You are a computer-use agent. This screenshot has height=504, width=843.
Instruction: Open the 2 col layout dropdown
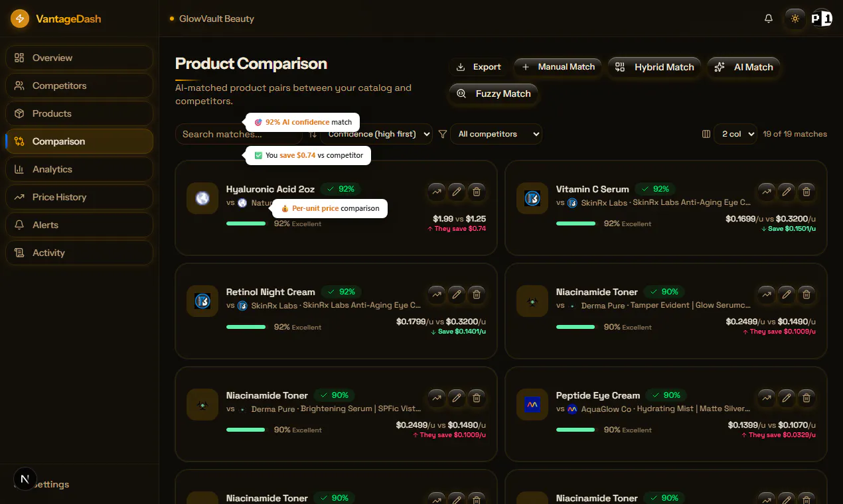point(735,134)
